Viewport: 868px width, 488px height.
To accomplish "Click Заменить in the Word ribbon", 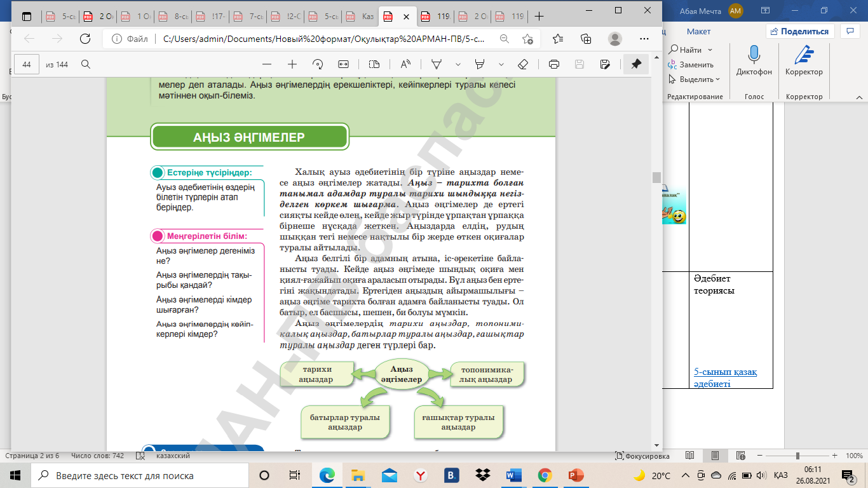I will tap(691, 65).
